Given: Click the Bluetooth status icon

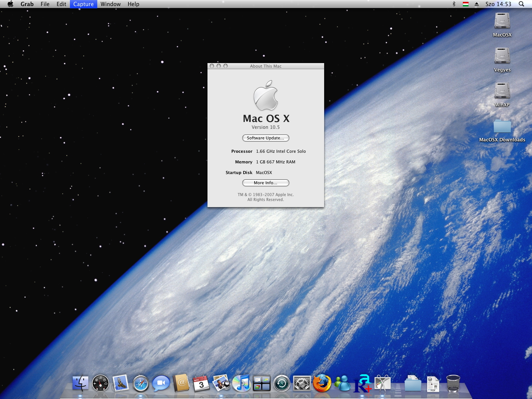Looking at the screenshot, I should pyautogui.click(x=454, y=4).
